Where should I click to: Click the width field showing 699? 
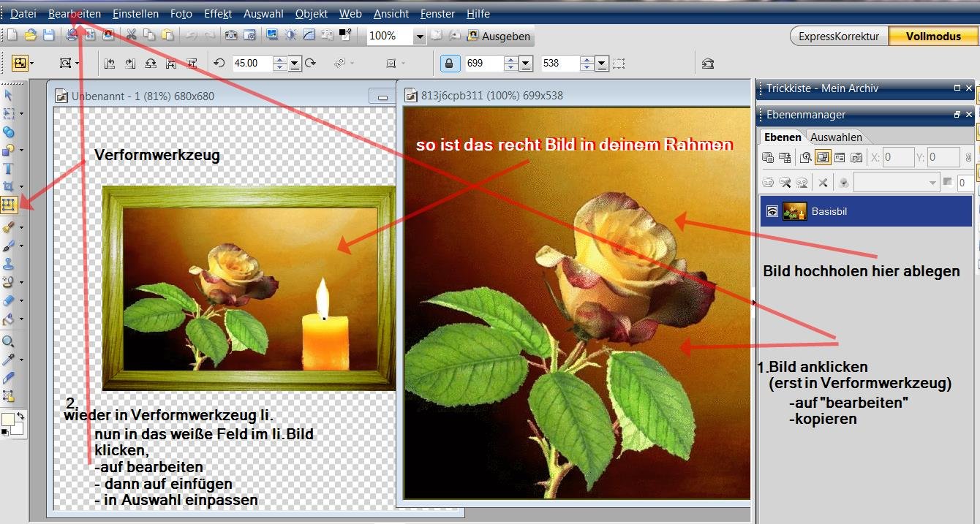[x=483, y=64]
